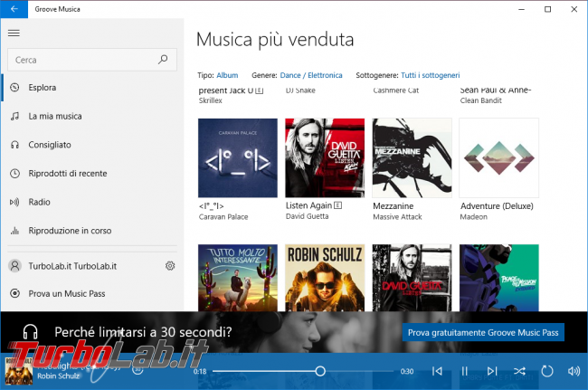Open the Robin Schulz album cover
This screenshot has height=390, width=588.
325,278
